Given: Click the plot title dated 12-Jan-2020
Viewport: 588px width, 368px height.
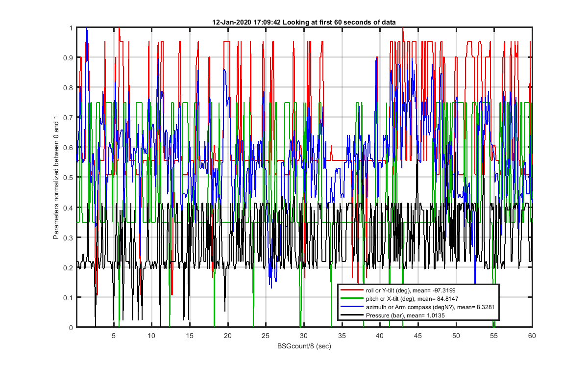Looking at the screenshot, I should pyautogui.click(x=304, y=22).
